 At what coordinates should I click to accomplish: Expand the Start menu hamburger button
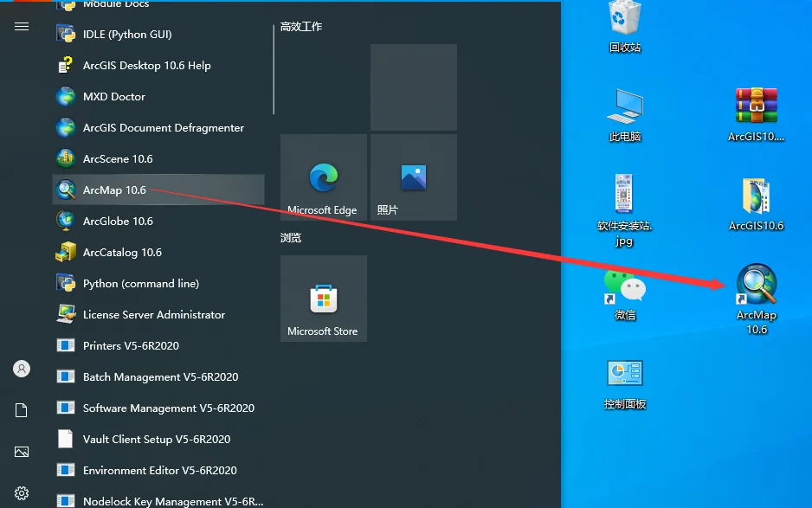point(22,27)
